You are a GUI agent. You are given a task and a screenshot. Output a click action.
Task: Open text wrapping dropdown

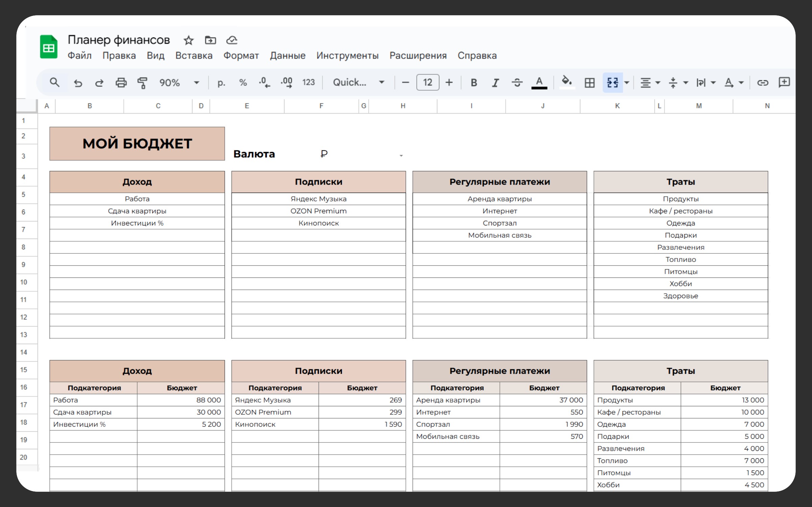tap(706, 83)
